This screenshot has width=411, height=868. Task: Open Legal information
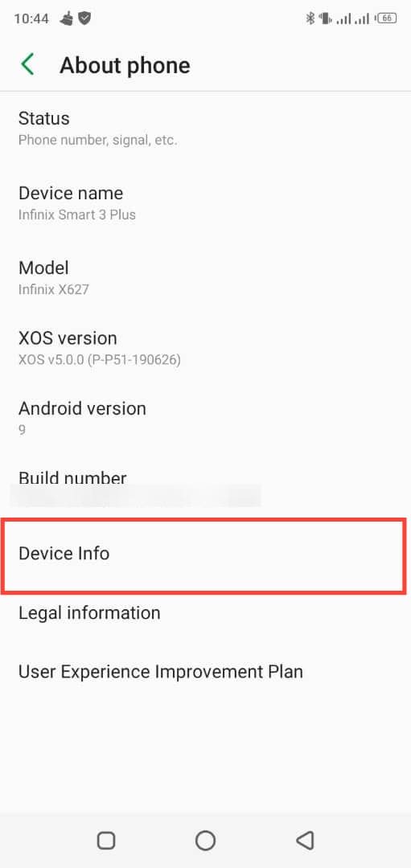click(x=206, y=612)
